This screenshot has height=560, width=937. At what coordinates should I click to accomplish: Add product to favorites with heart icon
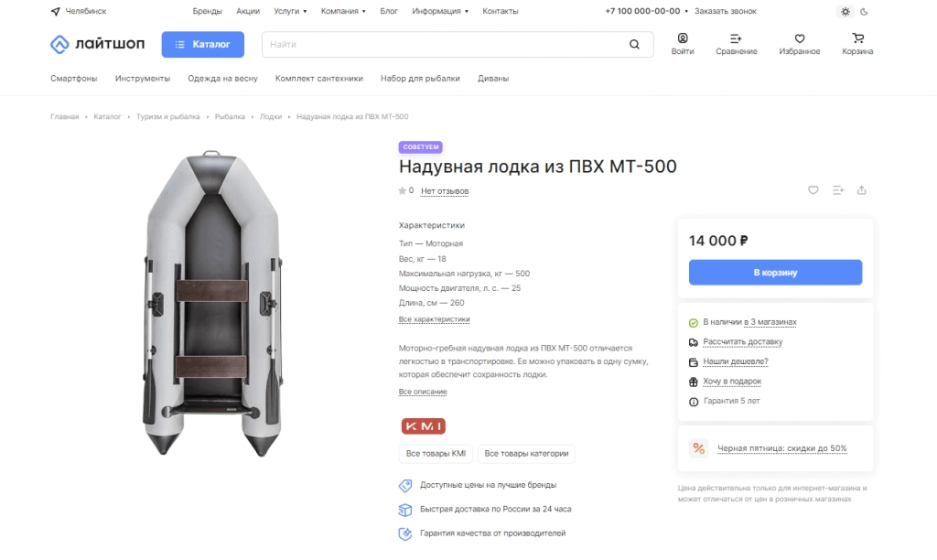point(813,190)
